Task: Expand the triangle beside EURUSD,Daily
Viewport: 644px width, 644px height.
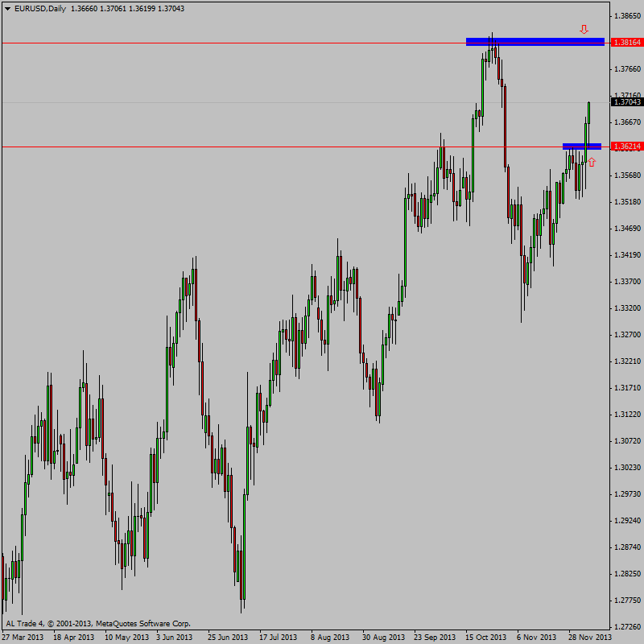Action: tap(6, 8)
